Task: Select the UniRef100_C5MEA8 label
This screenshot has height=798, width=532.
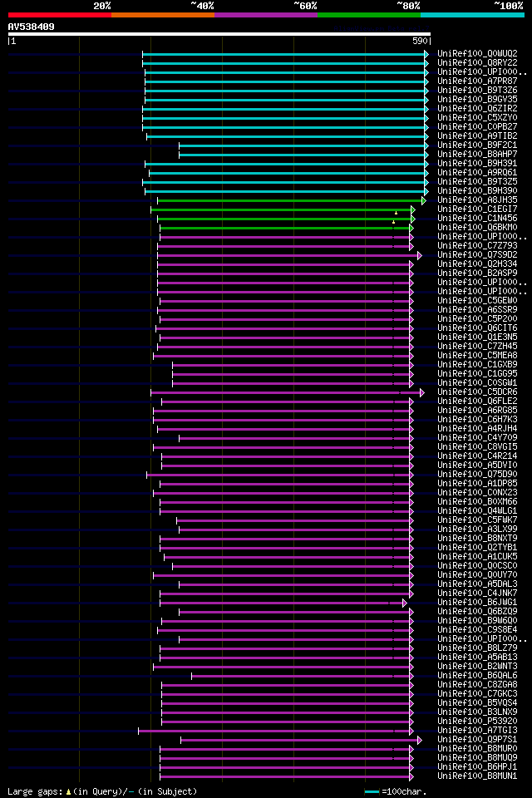Action: click(x=477, y=356)
